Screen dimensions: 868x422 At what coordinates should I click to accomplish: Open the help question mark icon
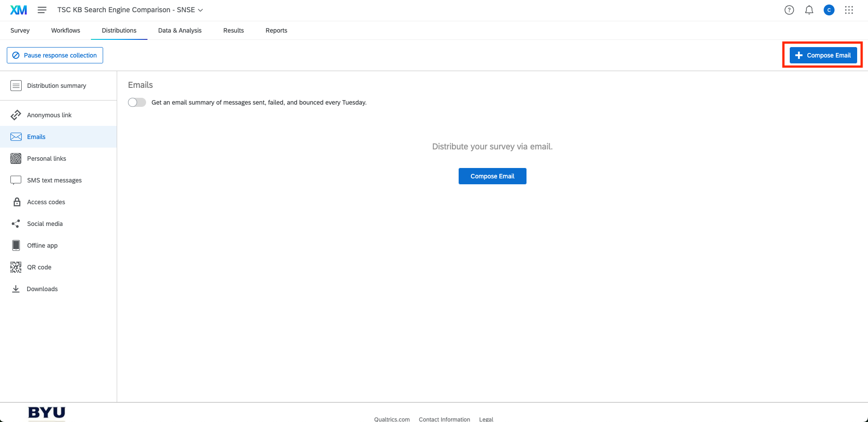[789, 10]
